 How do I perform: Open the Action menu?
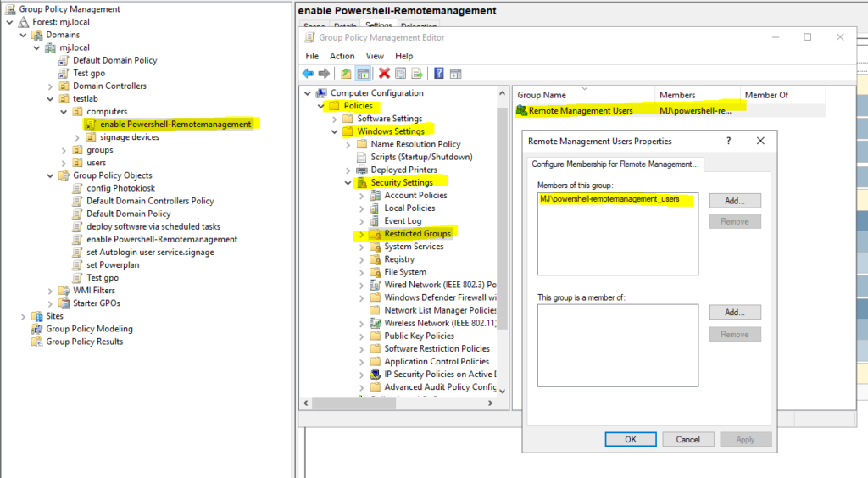[342, 56]
